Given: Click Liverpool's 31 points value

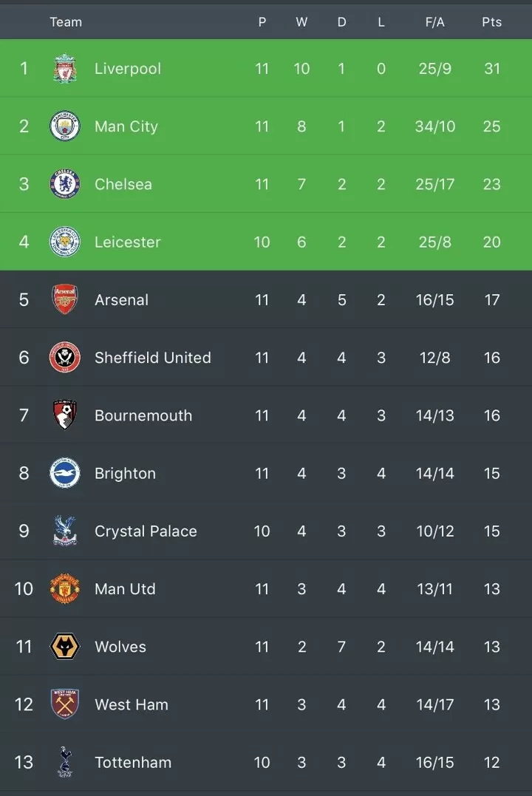Looking at the screenshot, I should tap(492, 69).
